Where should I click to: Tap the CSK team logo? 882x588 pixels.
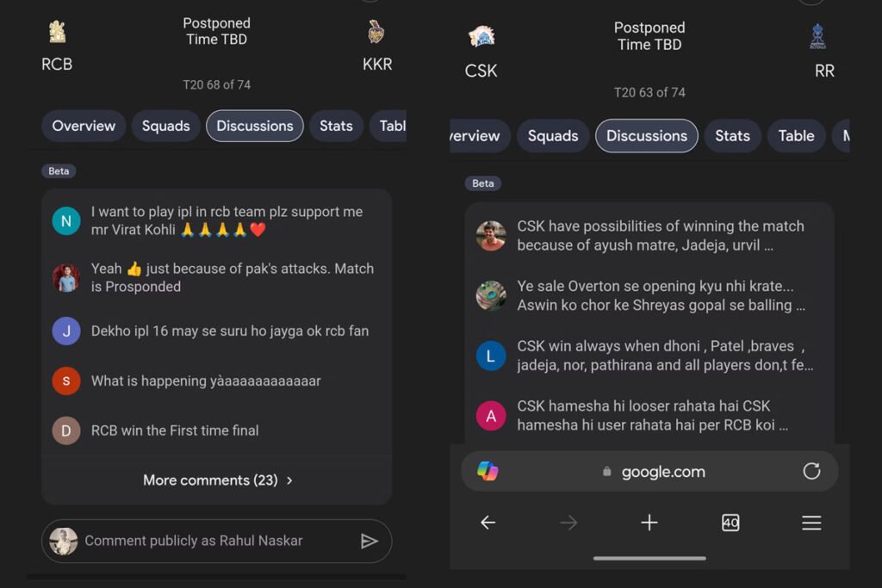pos(481,36)
